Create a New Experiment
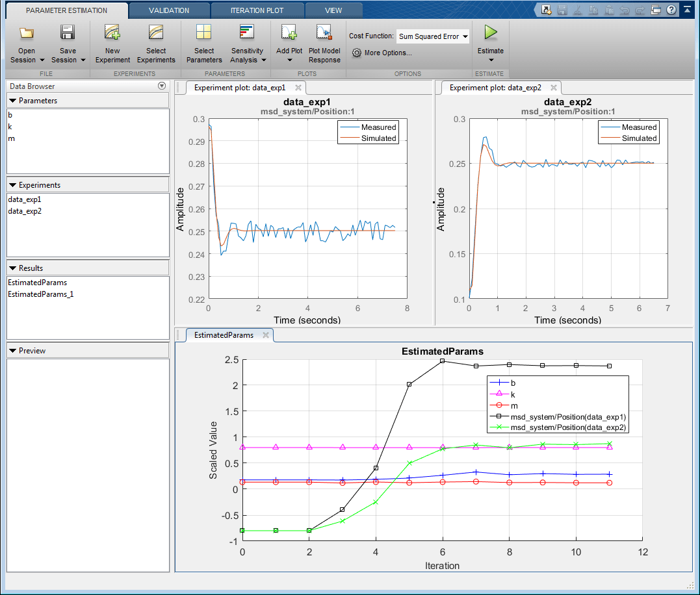This screenshot has height=595, width=700. click(112, 33)
